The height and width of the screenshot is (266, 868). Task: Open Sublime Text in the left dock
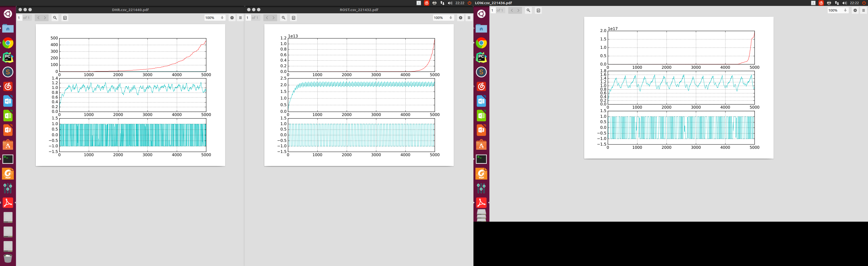tap(8, 72)
